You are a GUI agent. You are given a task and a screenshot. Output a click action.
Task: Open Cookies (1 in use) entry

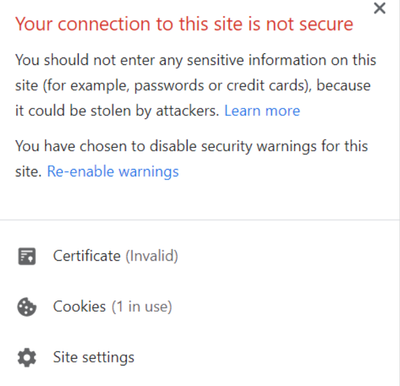[x=200, y=307]
